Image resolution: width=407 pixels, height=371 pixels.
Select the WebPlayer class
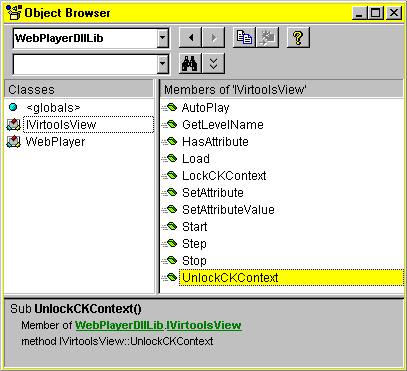(55, 142)
